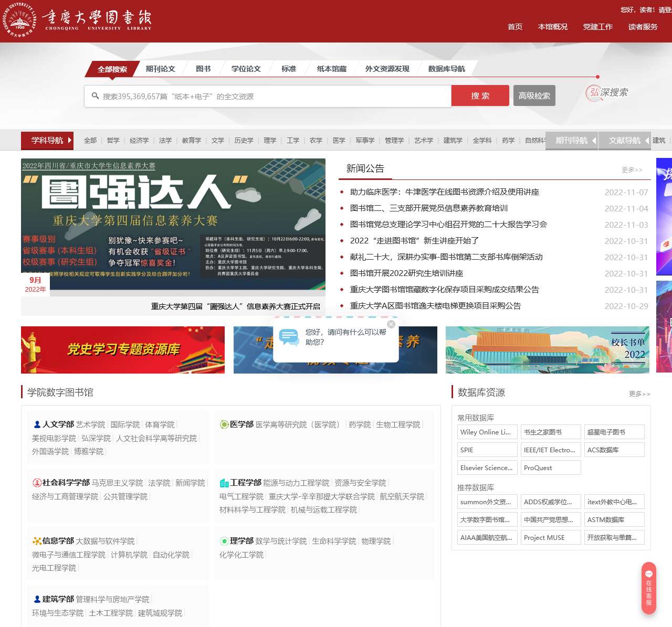Select the 工程学部 engineering icon
This screenshot has width=672, height=627.
(x=224, y=482)
